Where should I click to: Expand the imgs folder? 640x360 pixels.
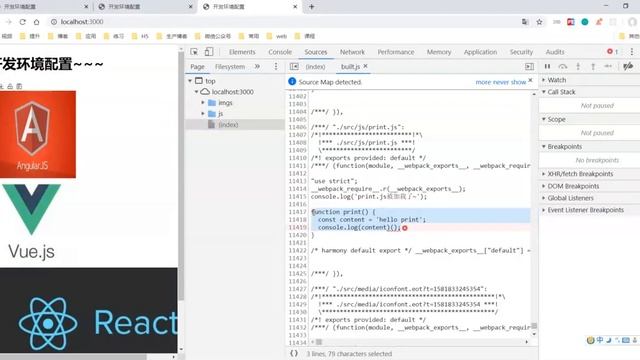click(x=203, y=102)
